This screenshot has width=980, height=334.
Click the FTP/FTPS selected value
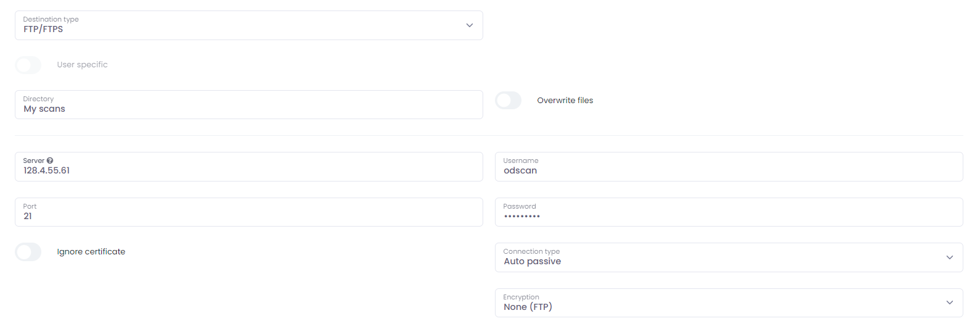pyautogui.click(x=43, y=30)
